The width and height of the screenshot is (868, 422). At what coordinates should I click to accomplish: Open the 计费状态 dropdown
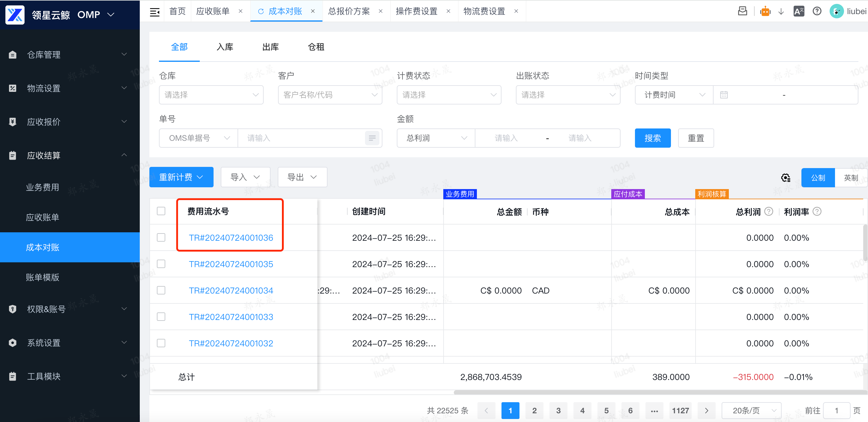(449, 95)
